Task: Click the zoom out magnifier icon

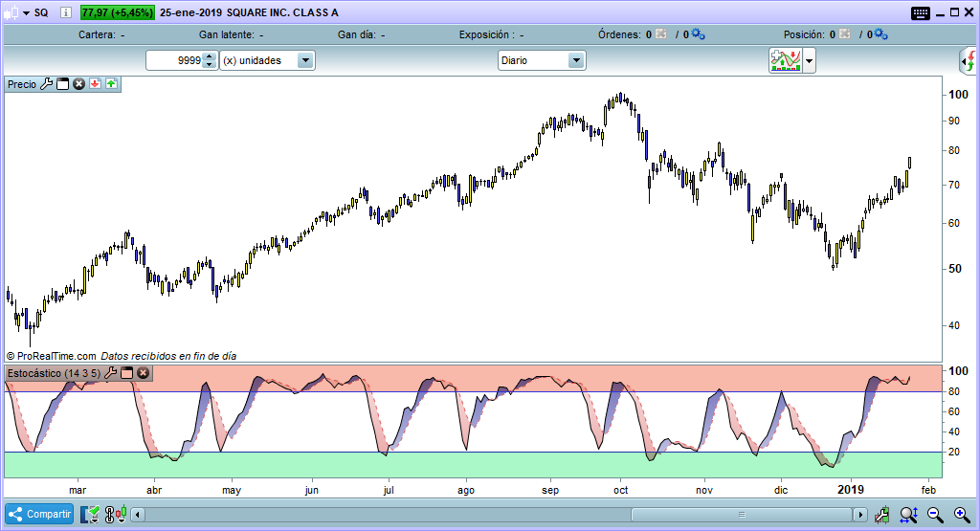Action: [934, 515]
